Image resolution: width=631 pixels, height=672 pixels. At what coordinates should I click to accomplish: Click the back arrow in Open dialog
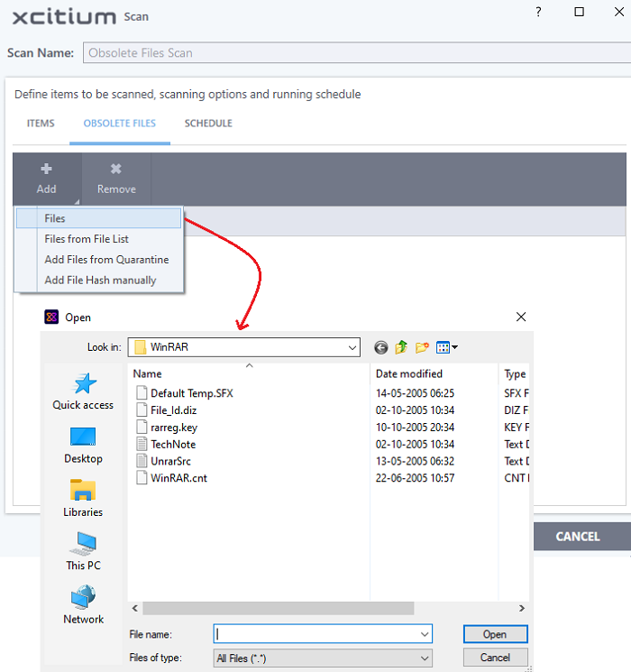[x=380, y=347]
